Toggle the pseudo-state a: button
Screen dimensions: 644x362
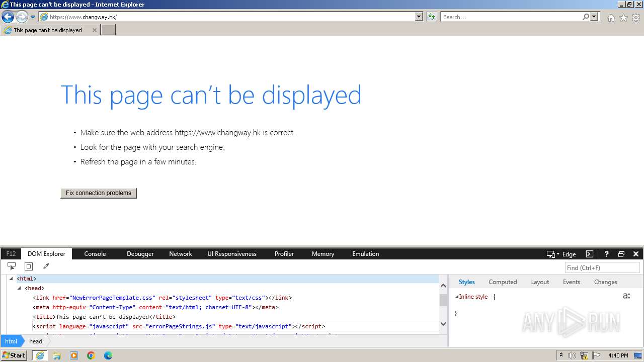(x=626, y=296)
